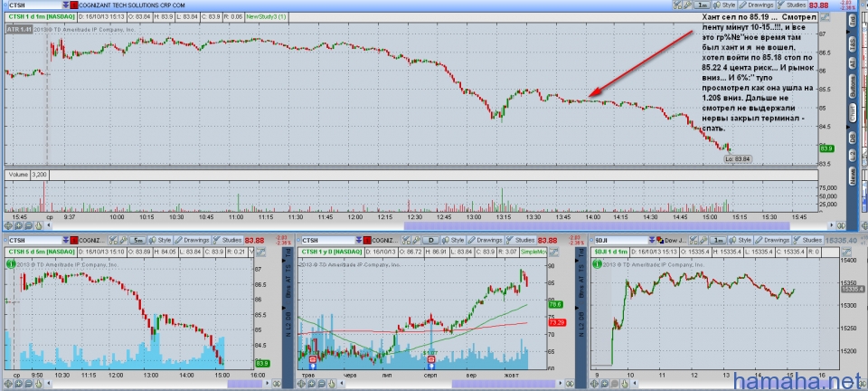Viewport: 868px width, 391px height.
Task: Open Style menu on daily chart
Action: (453, 241)
